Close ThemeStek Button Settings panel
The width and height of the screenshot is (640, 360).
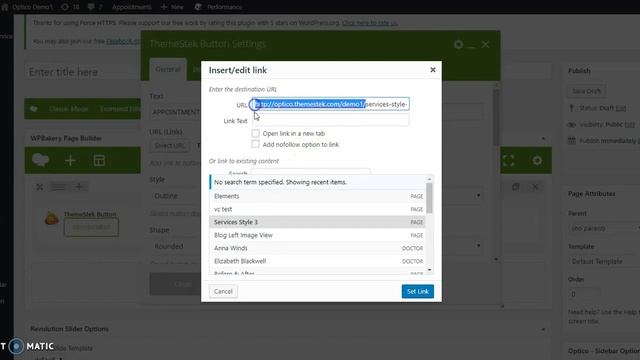(x=485, y=44)
